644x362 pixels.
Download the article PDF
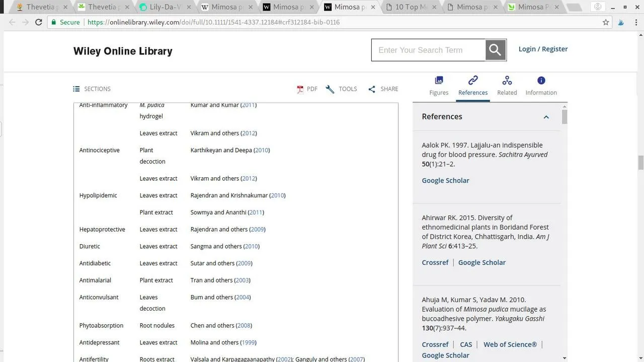(307, 89)
